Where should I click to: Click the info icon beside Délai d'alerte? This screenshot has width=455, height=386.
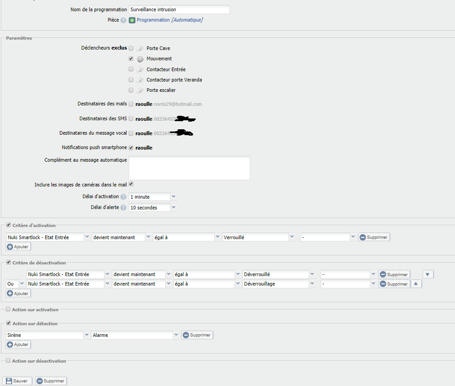[x=123, y=207]
